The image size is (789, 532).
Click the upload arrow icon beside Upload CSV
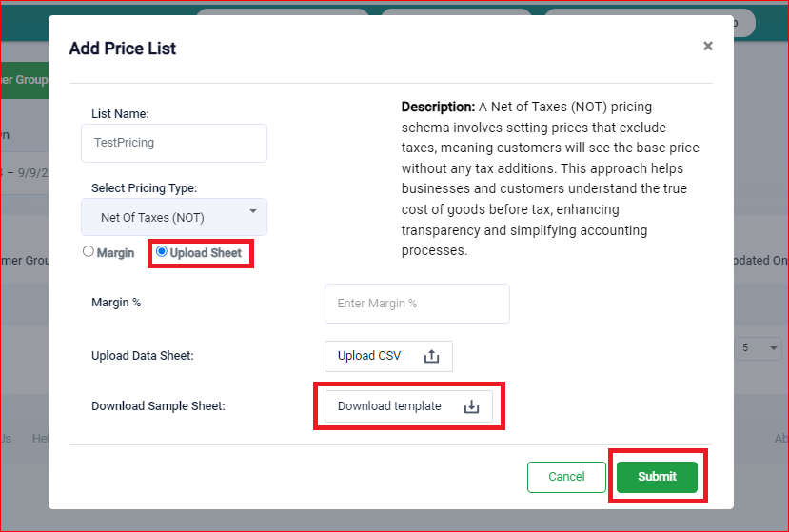pos(431,356)
